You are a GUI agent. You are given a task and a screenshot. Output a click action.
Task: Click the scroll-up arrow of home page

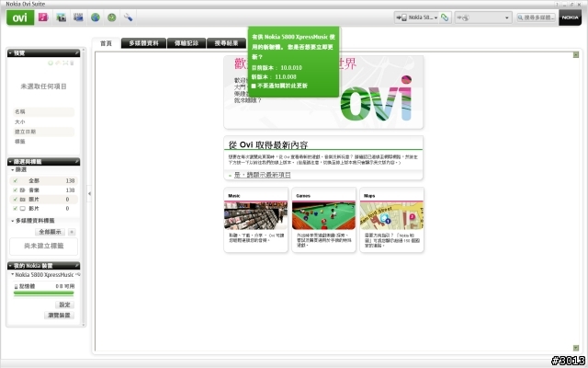(x=576, y=55)
